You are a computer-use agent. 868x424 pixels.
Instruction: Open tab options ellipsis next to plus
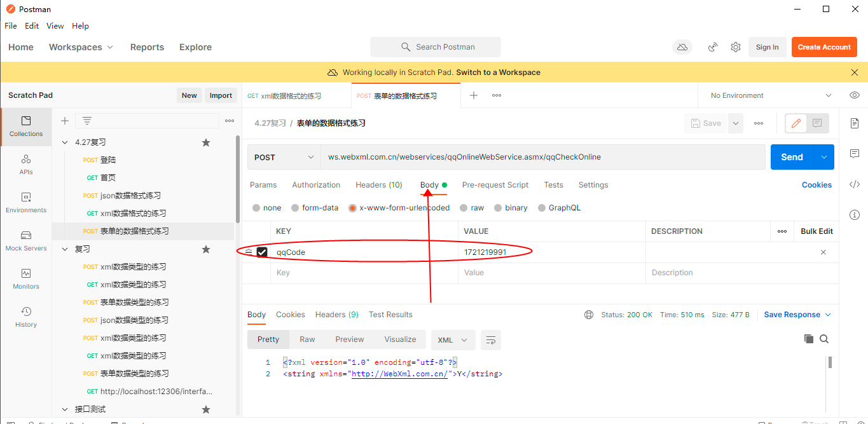coord(497,95)
